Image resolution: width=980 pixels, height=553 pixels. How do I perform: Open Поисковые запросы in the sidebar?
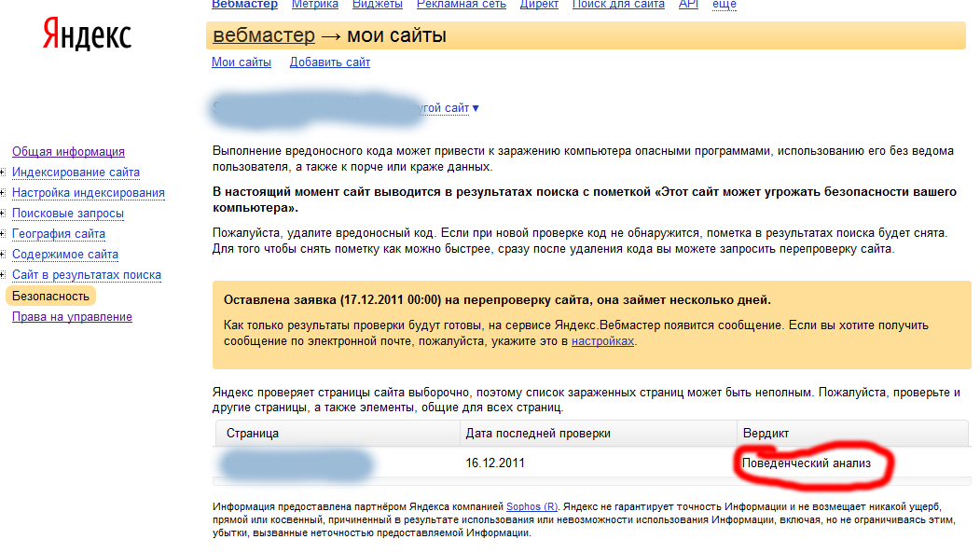click(x=67, y=214)
